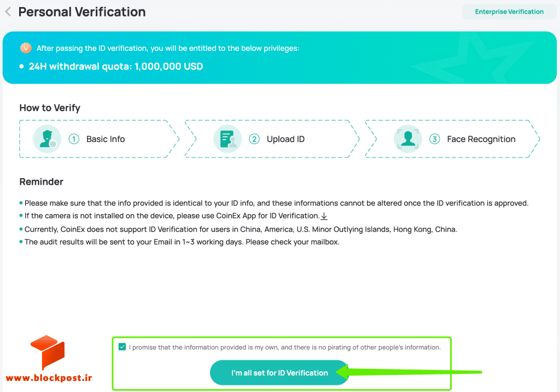Click the orange V verification badge icon
The width and height of the screenshot is (560, 392).
tap(26, 48)
